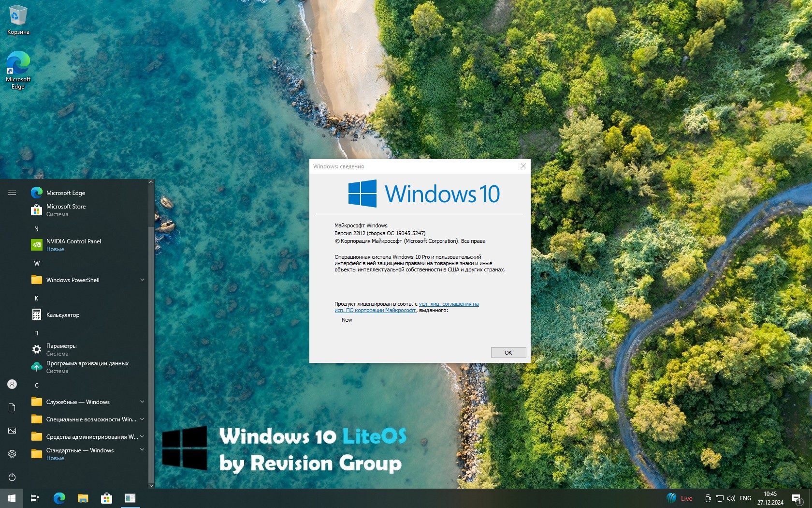
Task: Open Microsoft Store in the Start menu list
Action: coord(87,210)
